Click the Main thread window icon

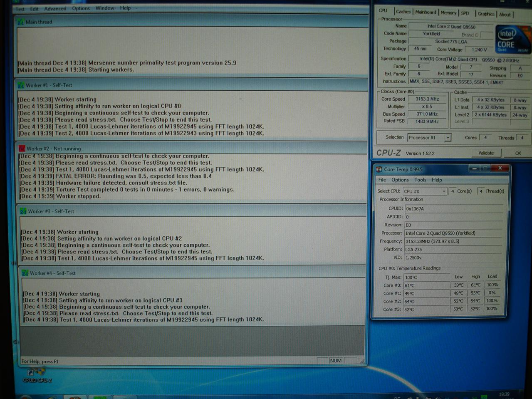click(x=20, y=22)
